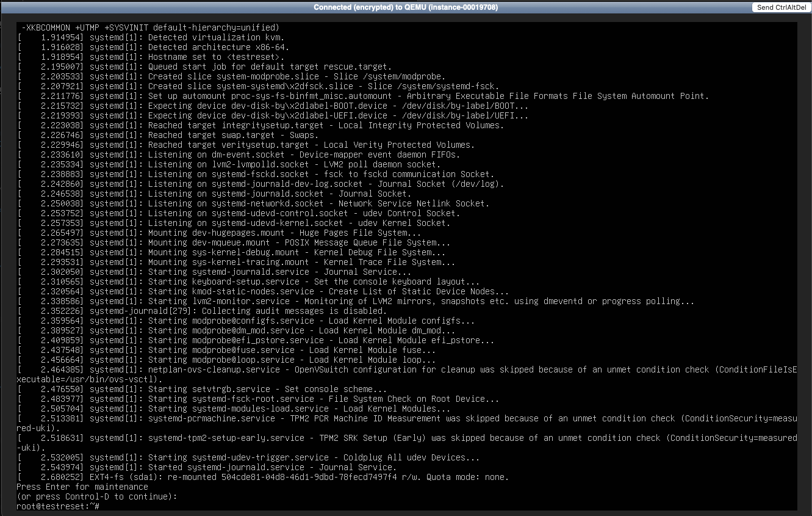Click the 'press Control-D to continue' line
Viewport: 812px width, 516px height.
tap(96, 496)
